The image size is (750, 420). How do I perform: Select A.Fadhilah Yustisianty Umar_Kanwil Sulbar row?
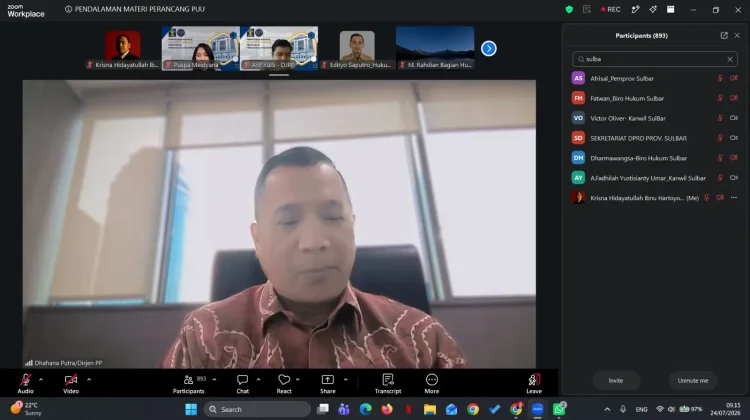(x=655, y=178)
